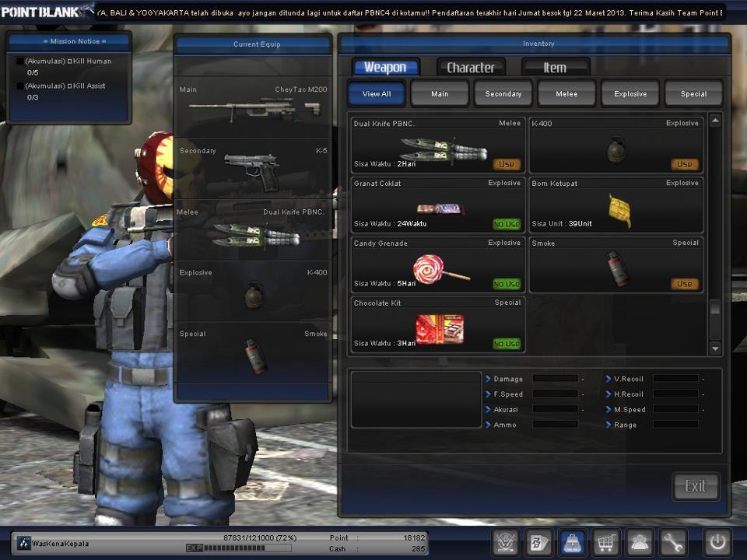
Task: Select the Granat Coklat inventory item
Action: pyautogui.click(x=438, y=205)
